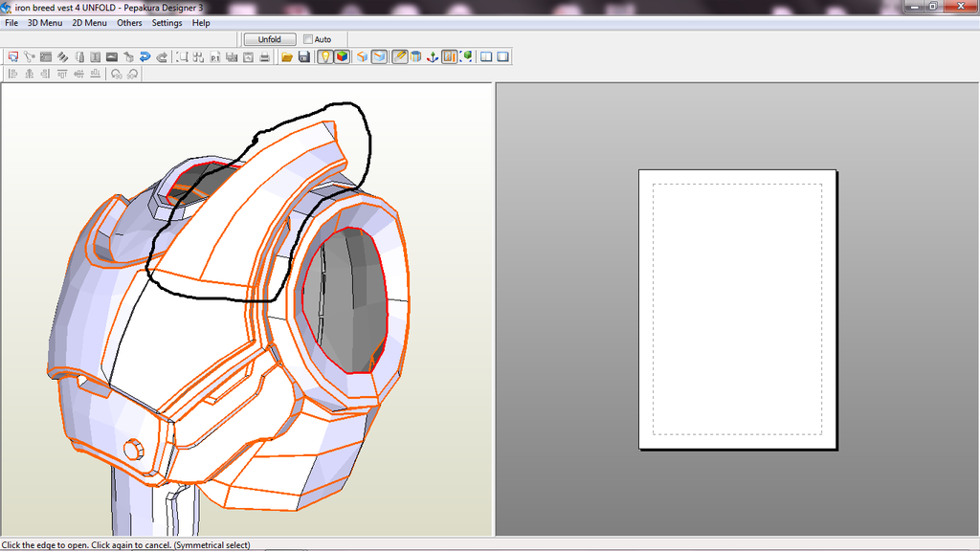This screenshot has width=980, height=551.
Task: Select the Select and Move tool icon
Action: tap(13, 56)
